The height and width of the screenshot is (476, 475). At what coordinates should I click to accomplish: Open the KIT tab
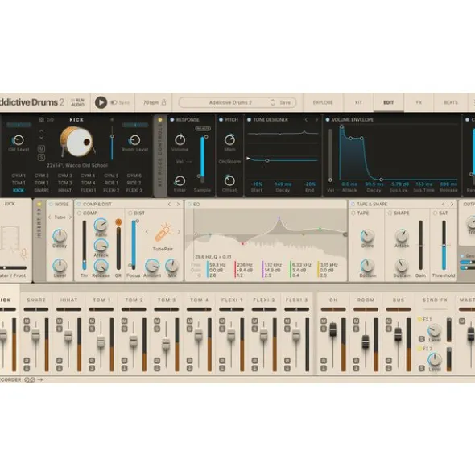point(358,102)
